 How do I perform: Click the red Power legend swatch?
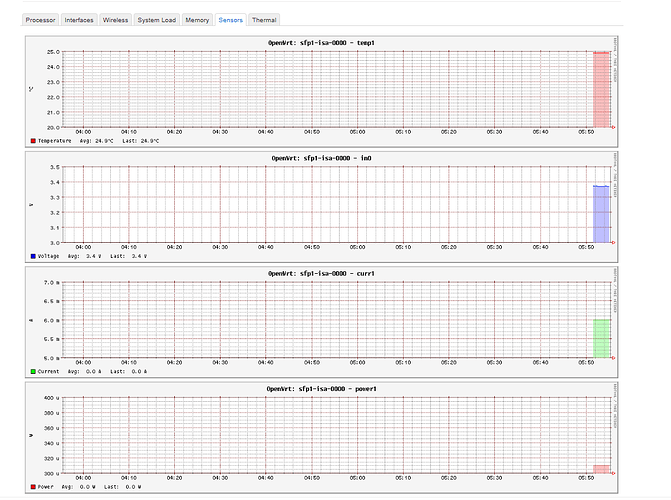point(34,488)
